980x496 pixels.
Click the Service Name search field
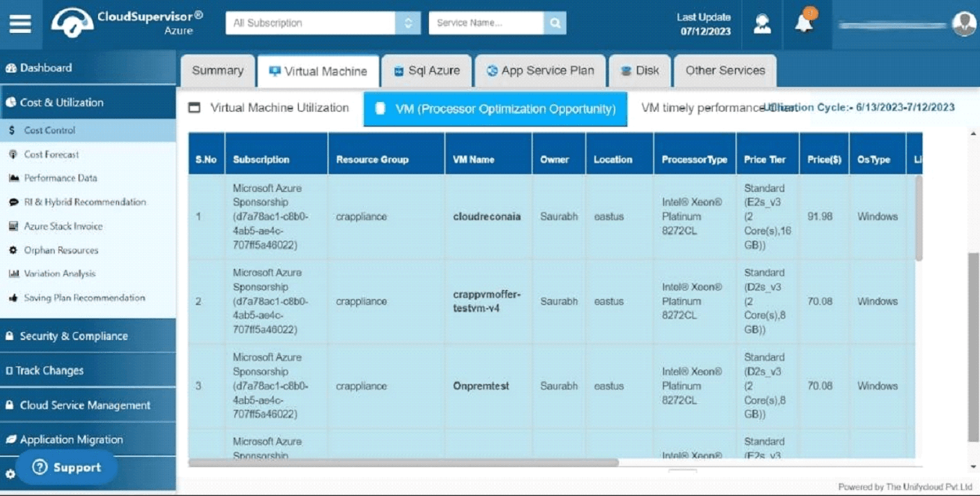486,23
